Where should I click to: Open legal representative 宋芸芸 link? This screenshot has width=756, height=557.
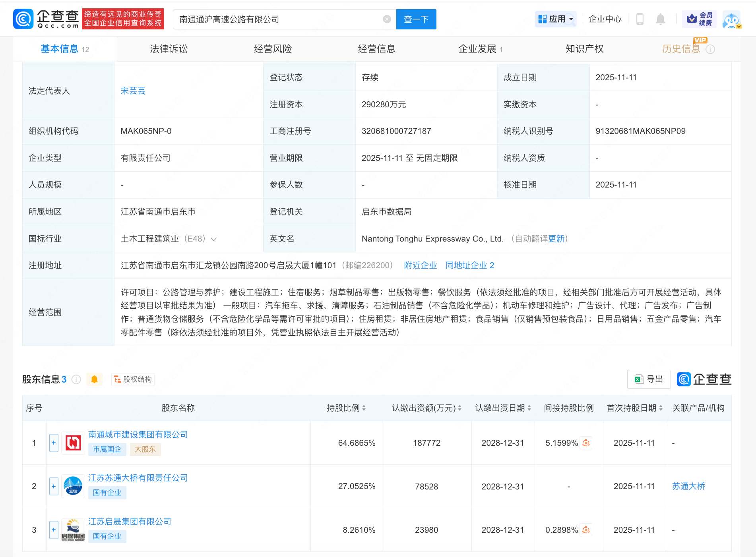pos(133,91)
